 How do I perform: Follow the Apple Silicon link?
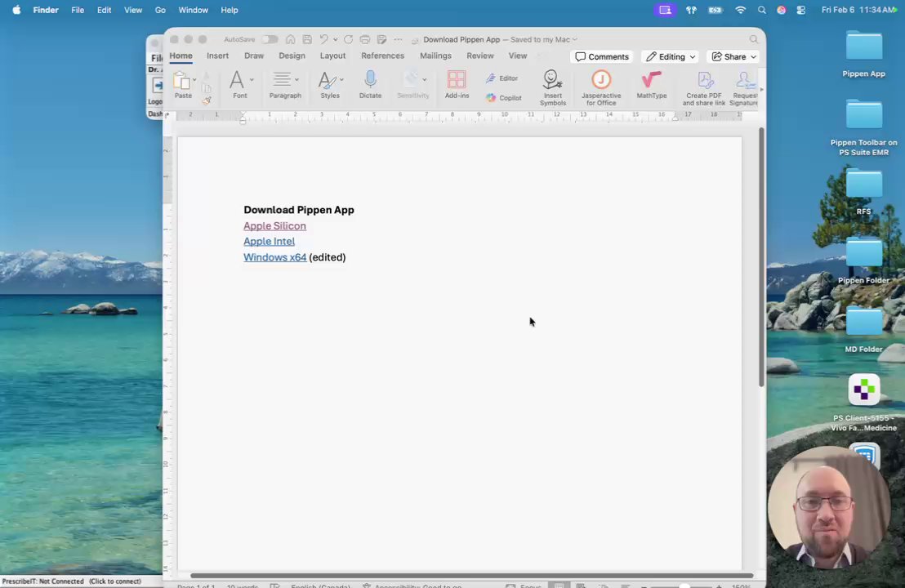pyautogui.click(x=274, y=225)
